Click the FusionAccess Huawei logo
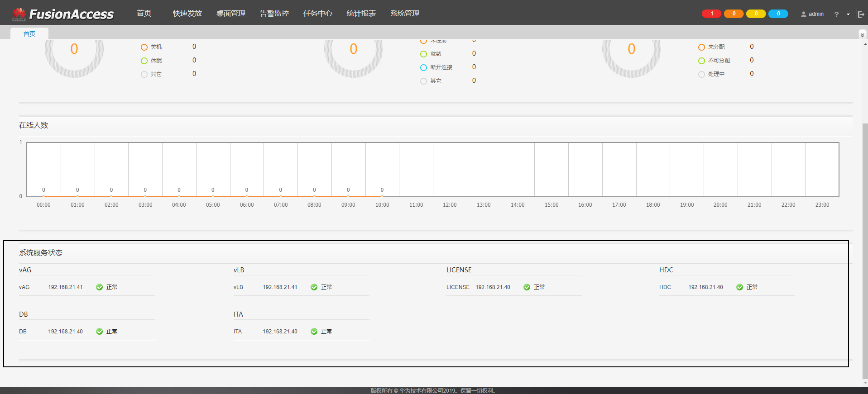This screenshot has height=394, width=868. pyautogui.click(x=63, y=14)
